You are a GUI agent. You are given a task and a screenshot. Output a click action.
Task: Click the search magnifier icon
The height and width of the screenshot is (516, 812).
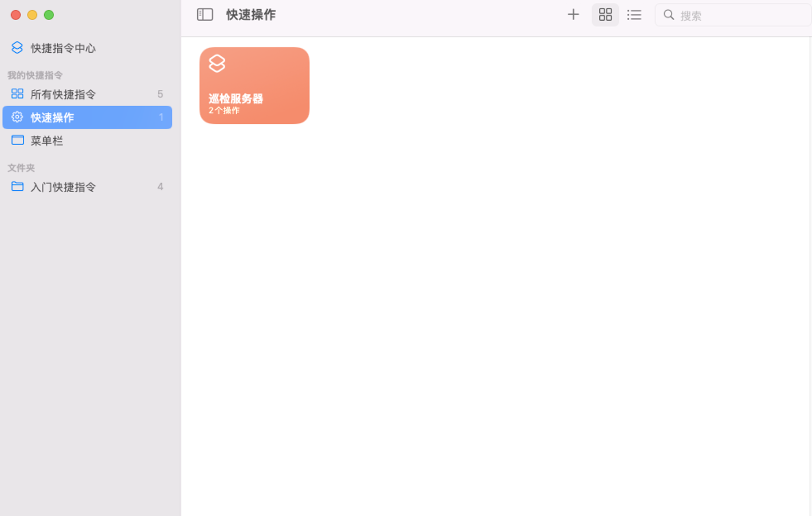pos(668,15)
